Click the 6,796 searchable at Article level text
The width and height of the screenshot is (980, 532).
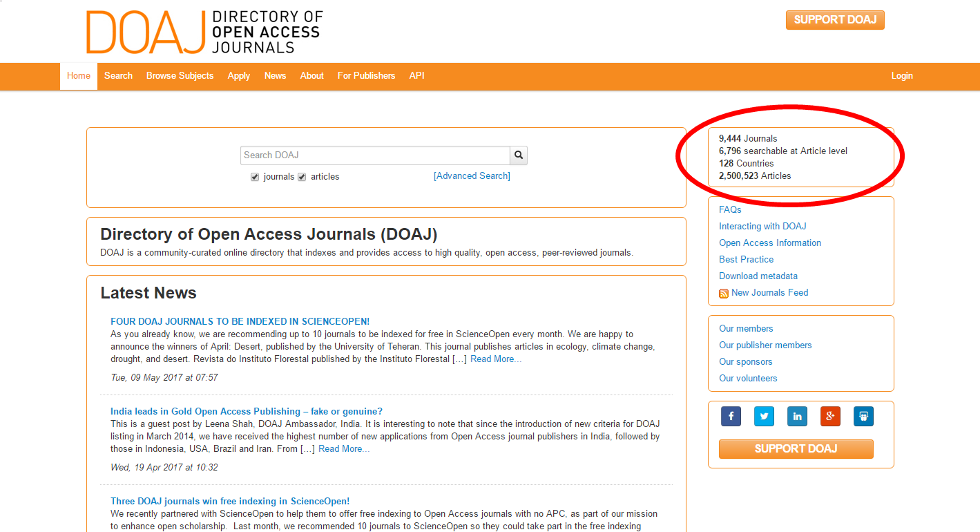coord(783,151)
